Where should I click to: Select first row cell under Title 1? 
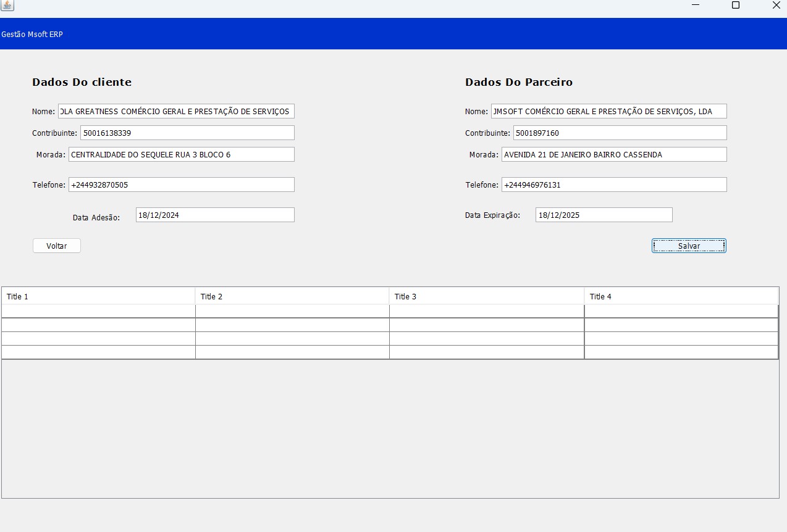click(98, 311)
